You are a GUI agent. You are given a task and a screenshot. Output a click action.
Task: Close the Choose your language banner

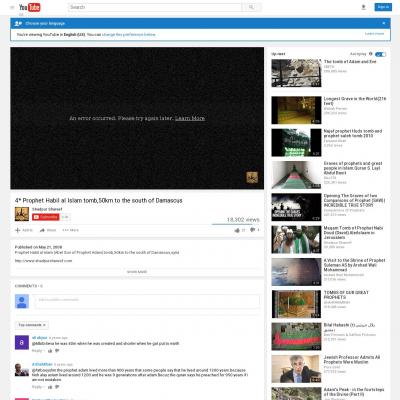[384, 23]
